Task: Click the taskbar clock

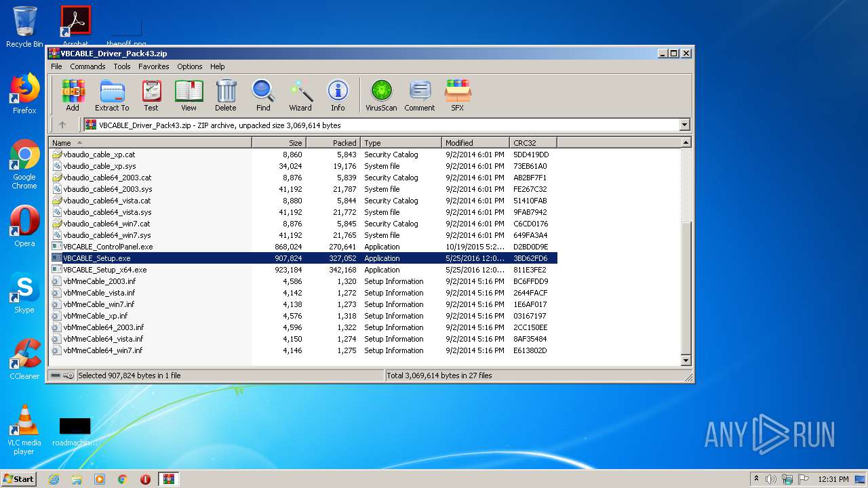Action: click(833, 479)
